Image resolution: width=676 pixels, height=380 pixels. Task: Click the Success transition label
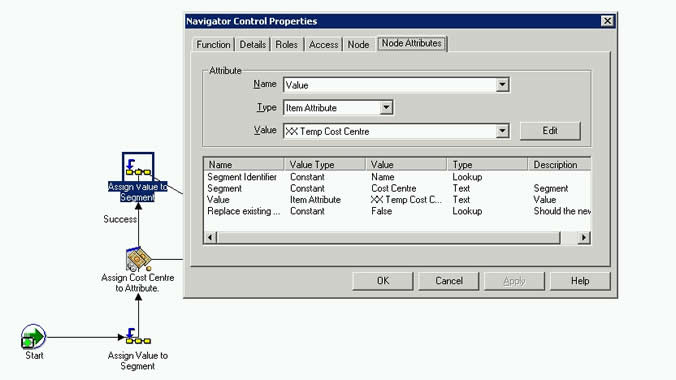coord(120,219)
